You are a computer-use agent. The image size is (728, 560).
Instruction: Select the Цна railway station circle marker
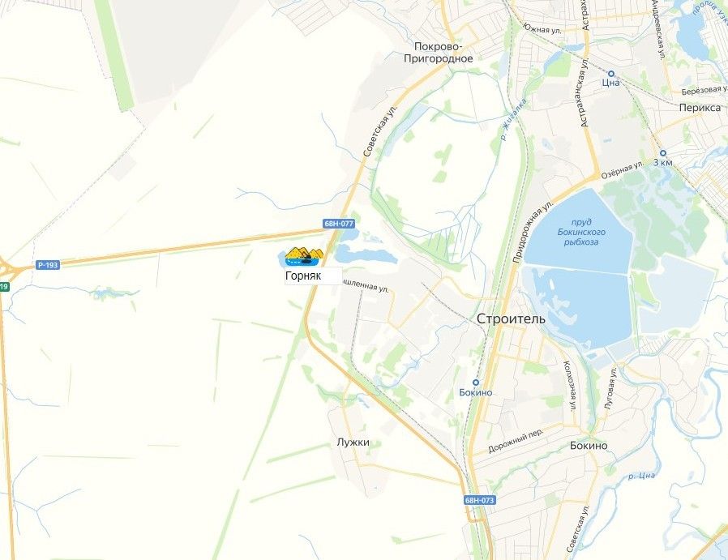611,74
